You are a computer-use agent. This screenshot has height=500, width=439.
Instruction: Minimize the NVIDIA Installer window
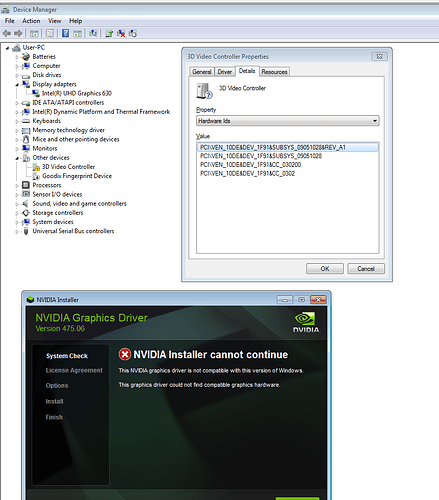tap(285, 300)
